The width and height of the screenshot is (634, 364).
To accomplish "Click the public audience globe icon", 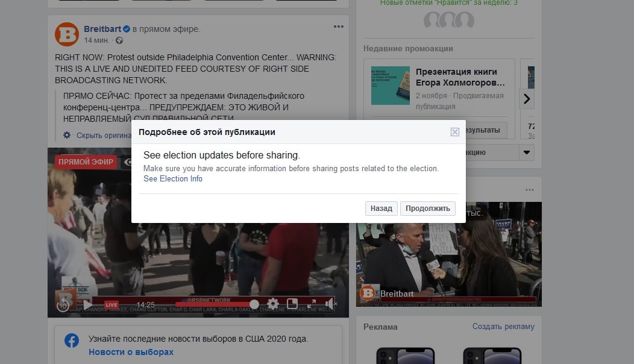I will [119, 40].
